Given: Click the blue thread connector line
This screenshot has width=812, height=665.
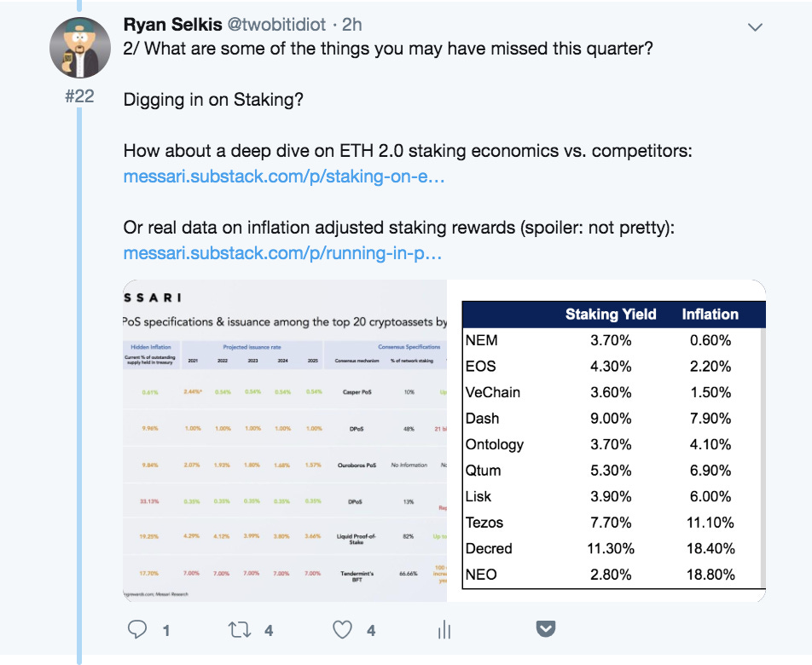Looking at the screenshot, I should point(79,384).
